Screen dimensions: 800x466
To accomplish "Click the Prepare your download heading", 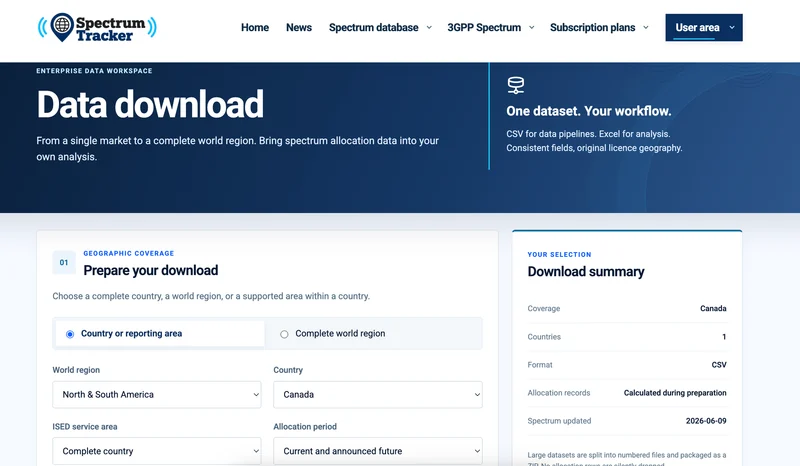I will point(151,271).
